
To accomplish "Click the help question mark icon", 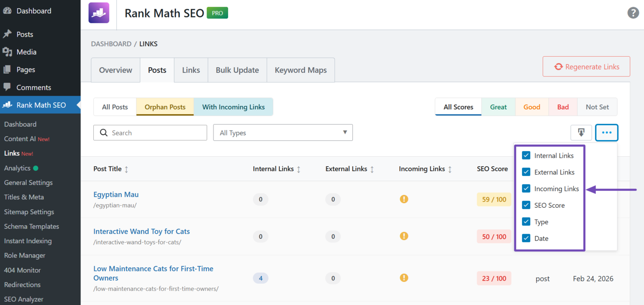I will point(633,13).
